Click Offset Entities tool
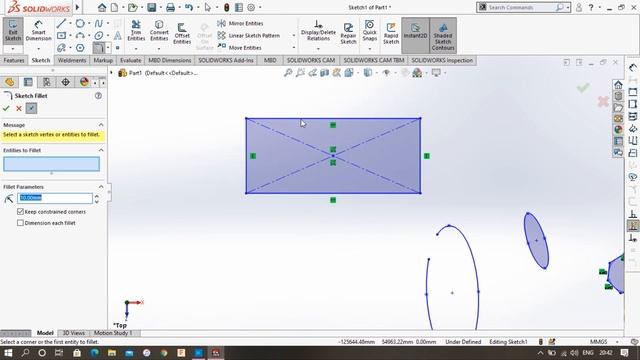 coord(182,33)
